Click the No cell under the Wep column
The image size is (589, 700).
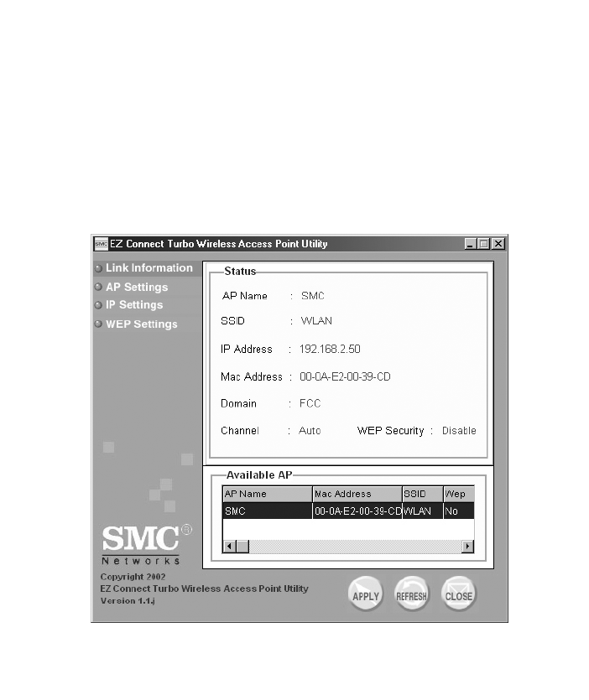[x=459, y=511]
